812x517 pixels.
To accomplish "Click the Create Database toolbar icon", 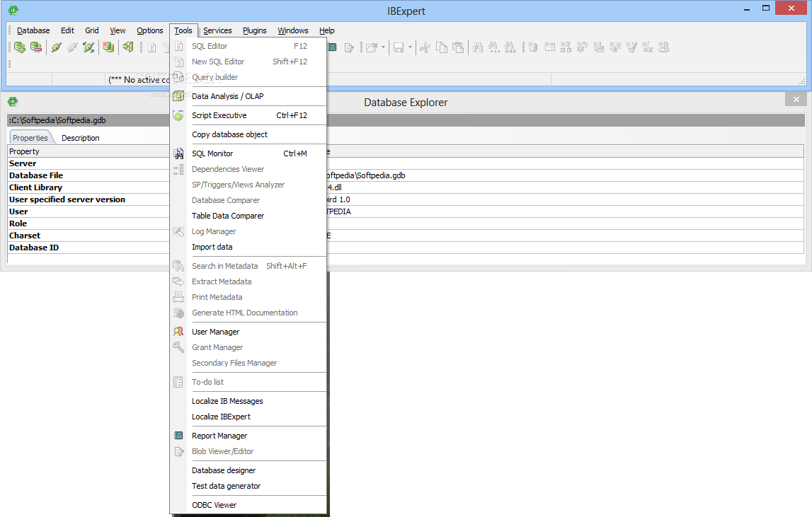I will (x=108, y=47).
